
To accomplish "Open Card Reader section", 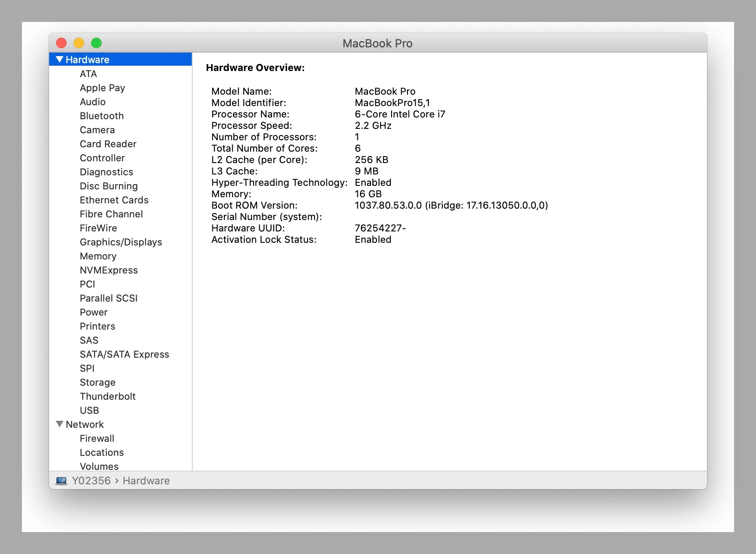I will click(x=108, y=144).
